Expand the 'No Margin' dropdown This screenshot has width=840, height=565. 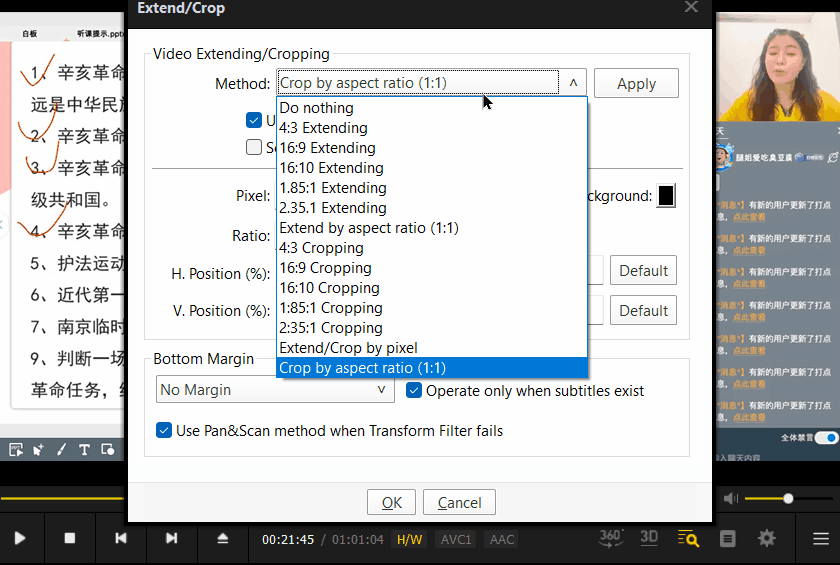click(x=275, y=390)
